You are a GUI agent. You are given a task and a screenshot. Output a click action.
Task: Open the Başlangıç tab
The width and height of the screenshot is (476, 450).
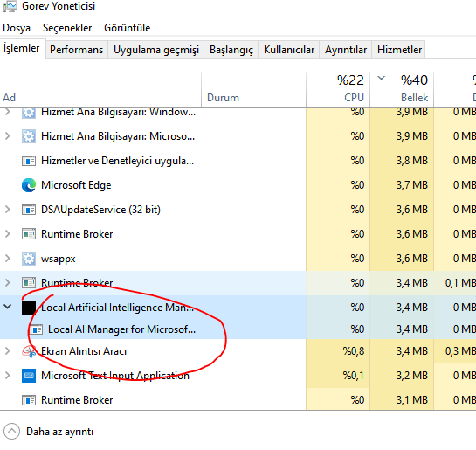(x=231, y=50)
